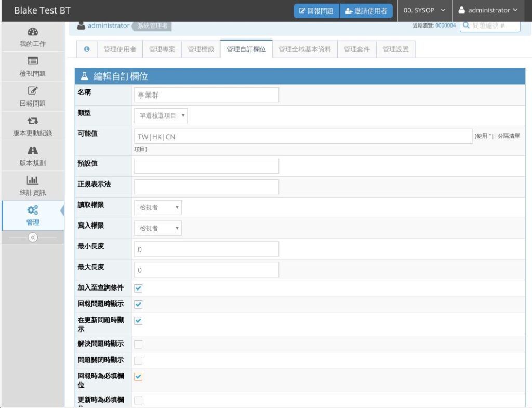
Task: Collapse sidebar with double-chevron button
Action: [32, 237]
